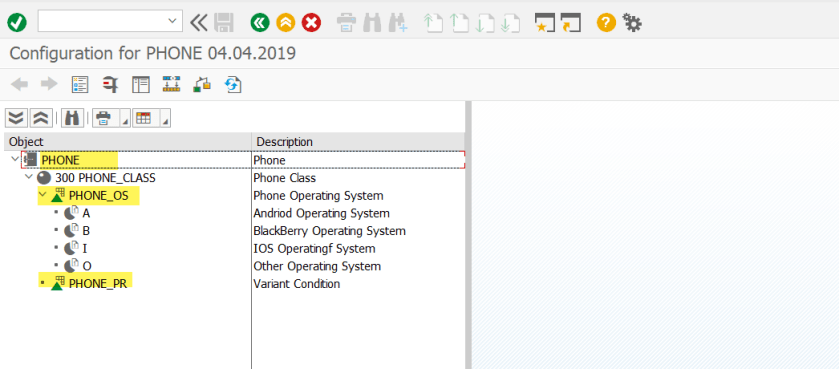The width and height of the screenshot is (839, 369).
Task: Collapse the PHONE root node chevron
Action: click(x=14, y=159)
